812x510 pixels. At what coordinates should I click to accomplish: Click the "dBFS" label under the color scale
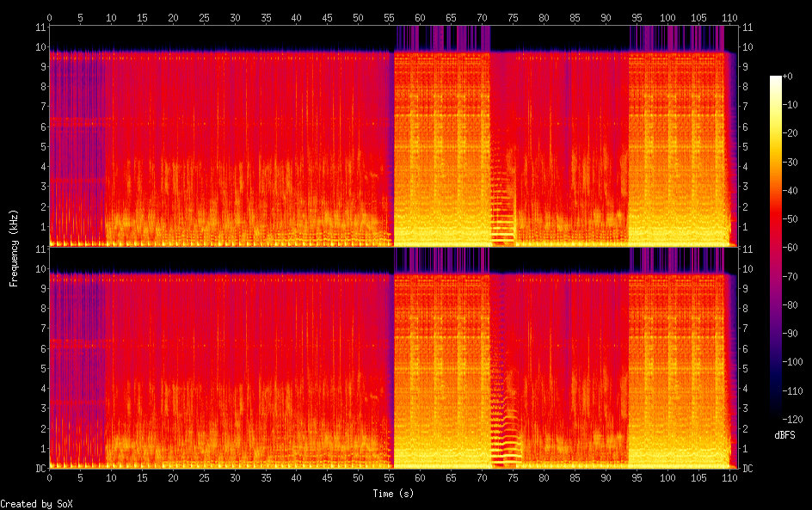tap(784, 436)
